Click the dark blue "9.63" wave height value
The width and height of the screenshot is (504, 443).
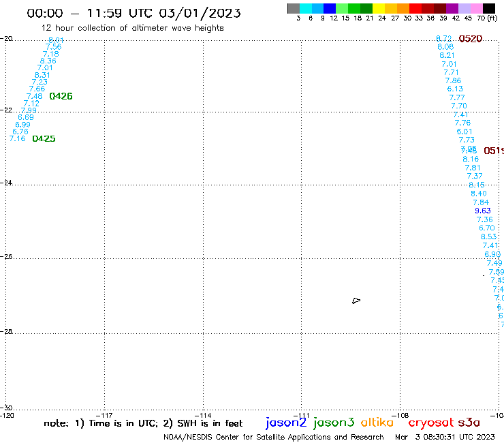482,211
